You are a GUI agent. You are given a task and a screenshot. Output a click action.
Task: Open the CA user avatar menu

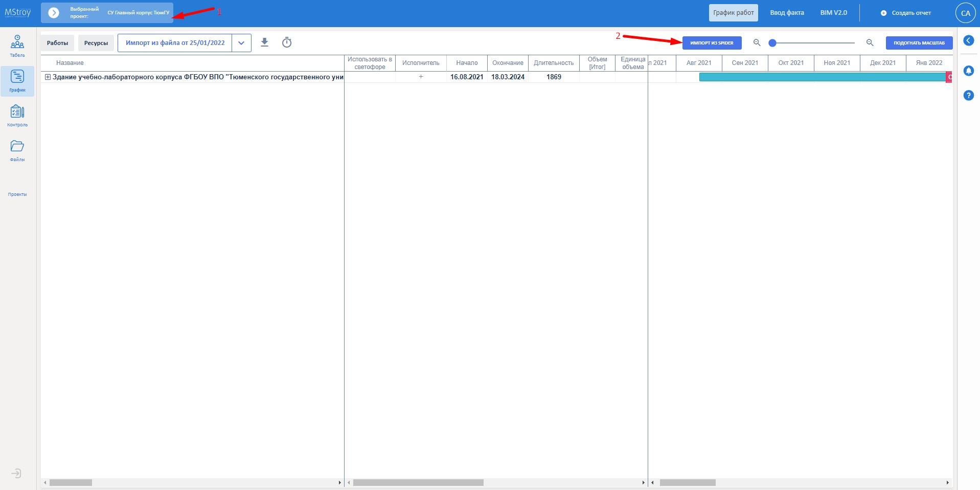point(965,13)
